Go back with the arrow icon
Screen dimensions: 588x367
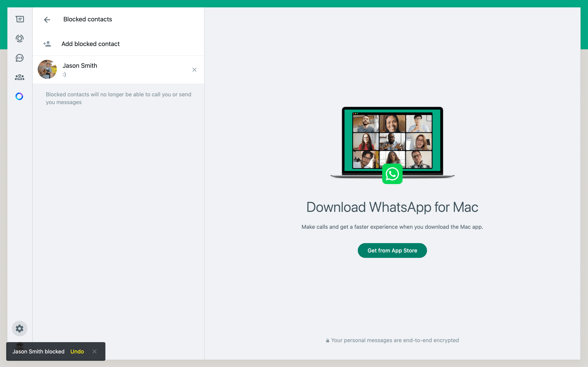pos(47,20)
